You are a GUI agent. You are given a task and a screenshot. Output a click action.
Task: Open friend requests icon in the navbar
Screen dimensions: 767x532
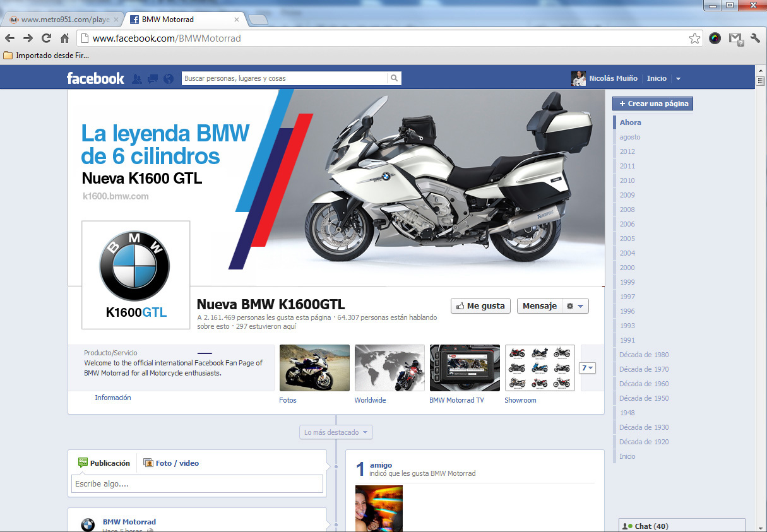tap(137, 78)
